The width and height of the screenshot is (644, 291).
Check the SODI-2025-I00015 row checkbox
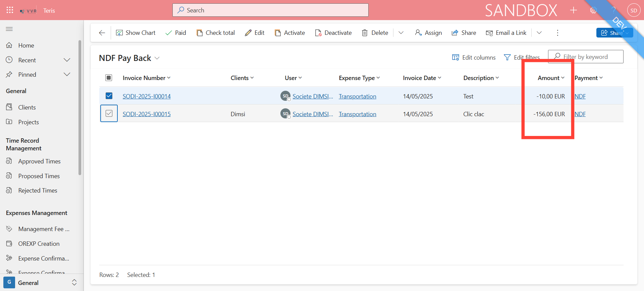(x=109, y=114)
